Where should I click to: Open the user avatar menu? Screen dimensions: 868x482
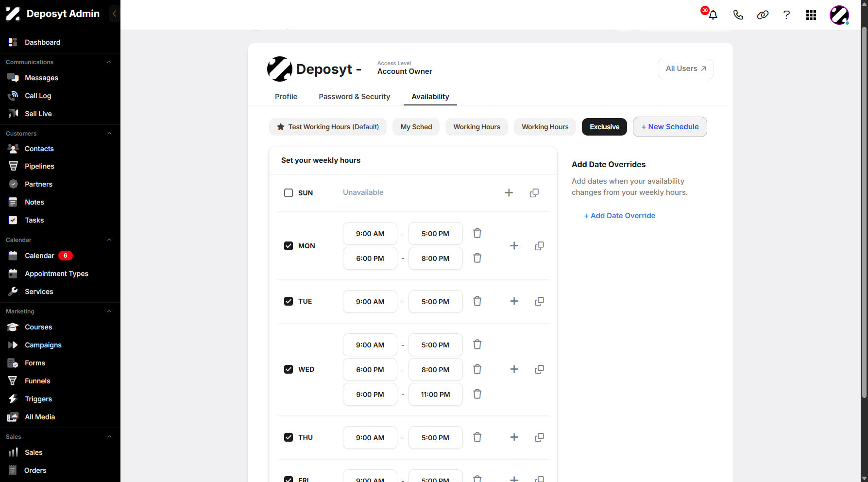[x=839, y=15]
